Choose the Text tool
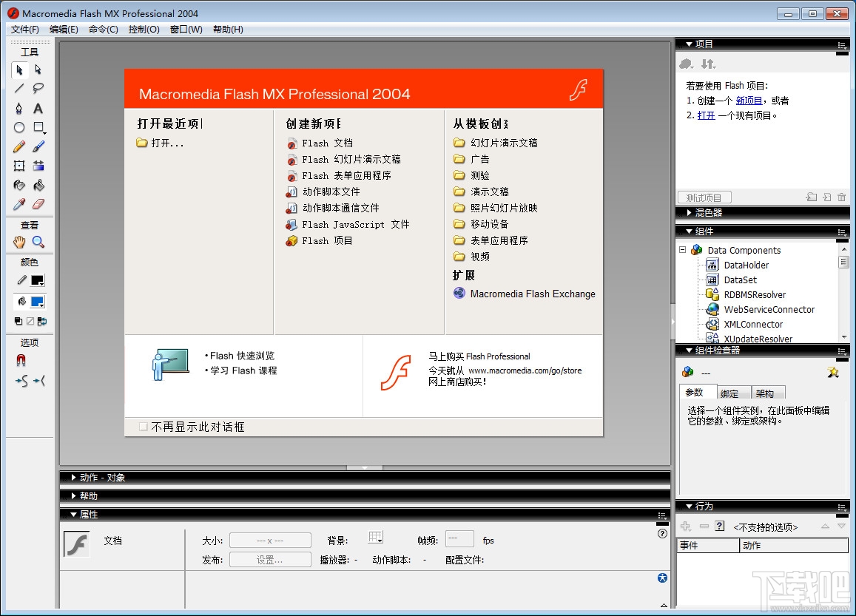Viewport: 856px width, 616px height. pos(38,108)
